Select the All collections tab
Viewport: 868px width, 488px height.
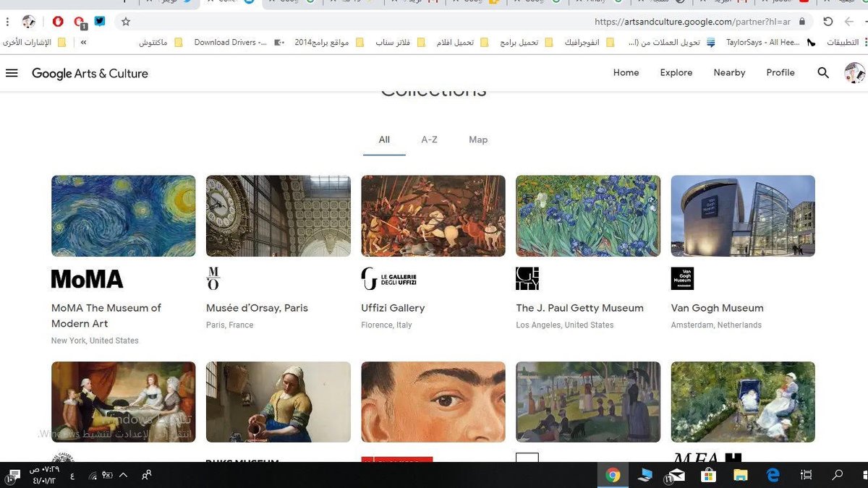click(384, 140)
